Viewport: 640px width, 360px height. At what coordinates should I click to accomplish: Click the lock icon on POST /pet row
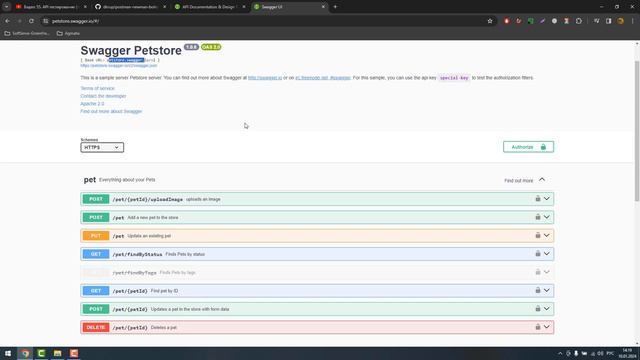(538, 217)
